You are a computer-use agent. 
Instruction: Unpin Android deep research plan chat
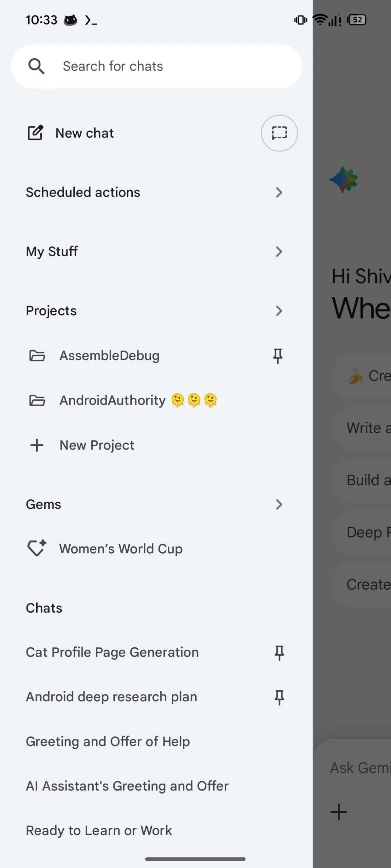(x=279, y=697)
